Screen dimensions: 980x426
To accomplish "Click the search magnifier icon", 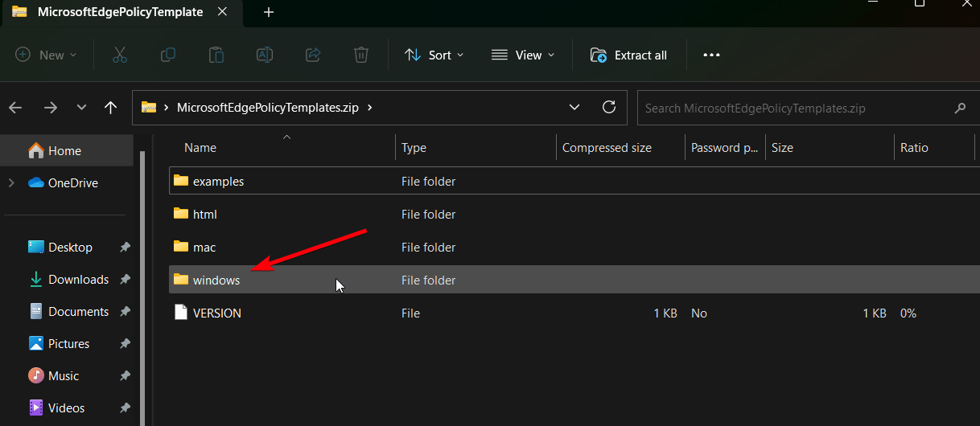I will (959, 108).
